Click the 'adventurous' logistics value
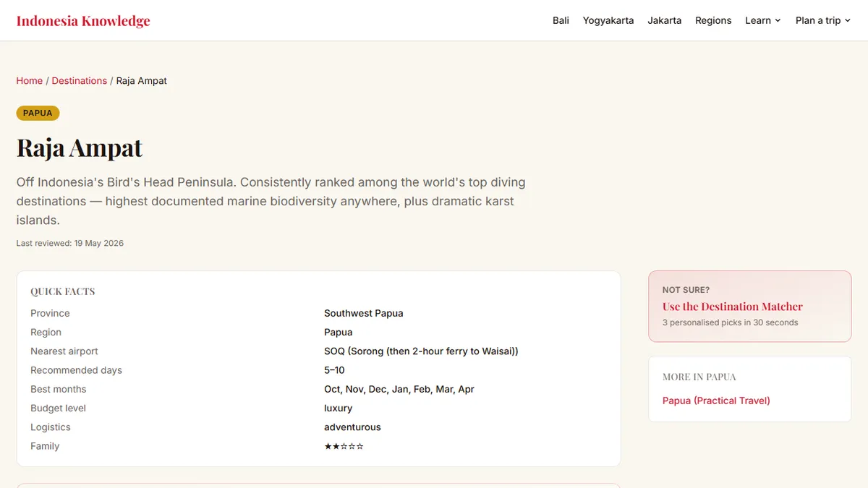The image size is (868, 488). (352, 427)
